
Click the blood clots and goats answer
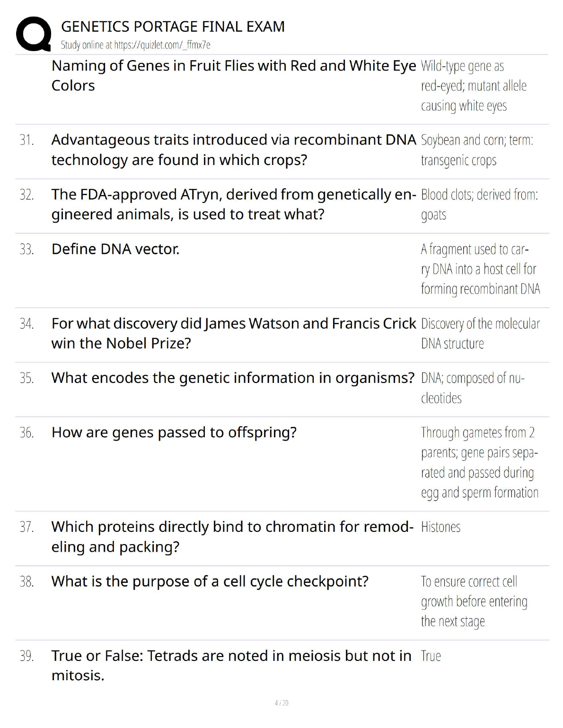tap(479, 204)
